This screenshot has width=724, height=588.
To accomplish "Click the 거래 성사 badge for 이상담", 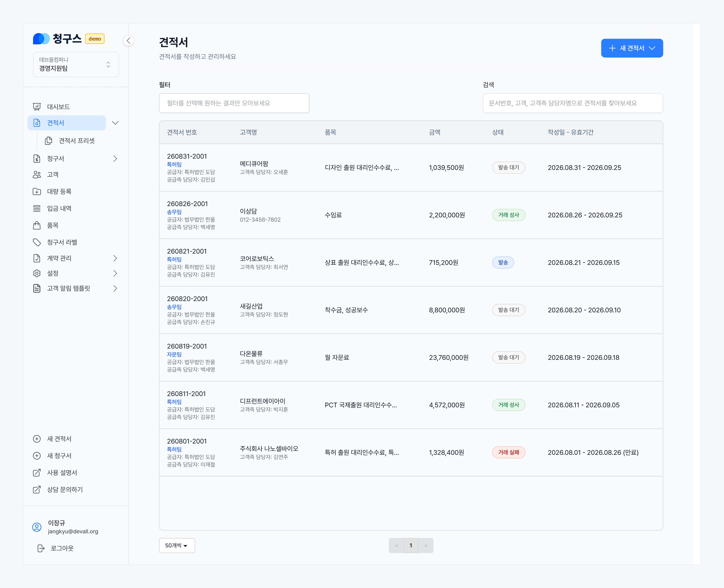I will [x=508, y=215].
